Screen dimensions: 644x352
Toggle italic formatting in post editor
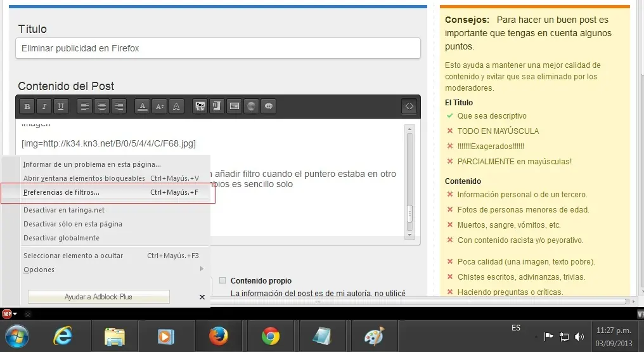(44, 107)
